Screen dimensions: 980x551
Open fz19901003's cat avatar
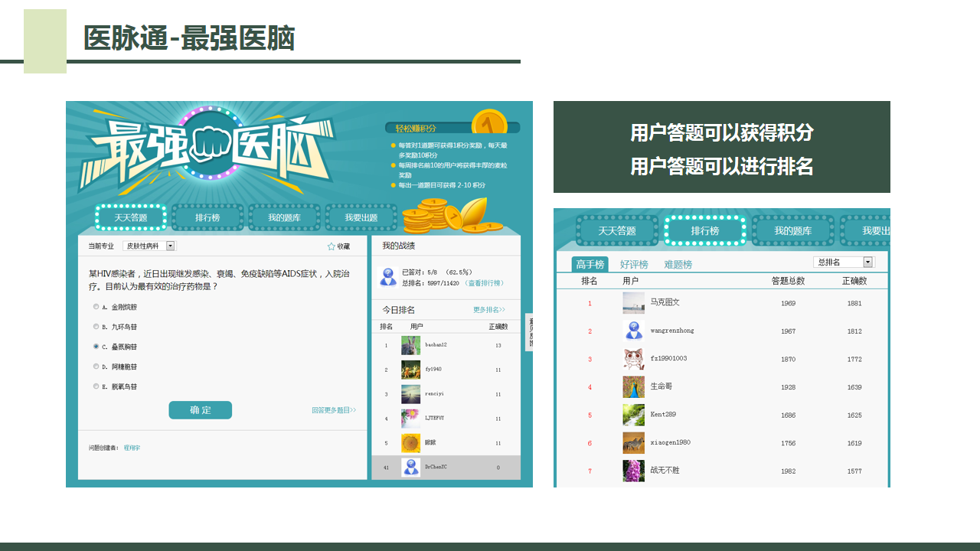[633, 359]
